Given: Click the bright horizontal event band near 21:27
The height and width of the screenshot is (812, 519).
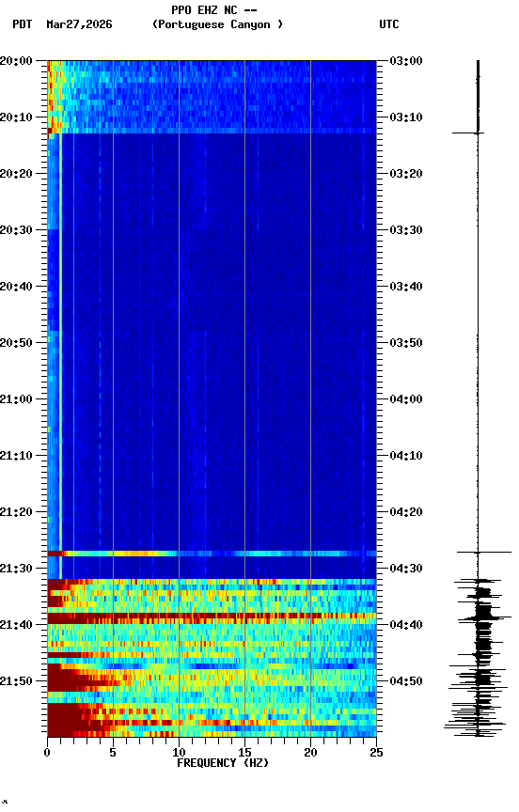Looking at the screenshot, I should (212, 554).
